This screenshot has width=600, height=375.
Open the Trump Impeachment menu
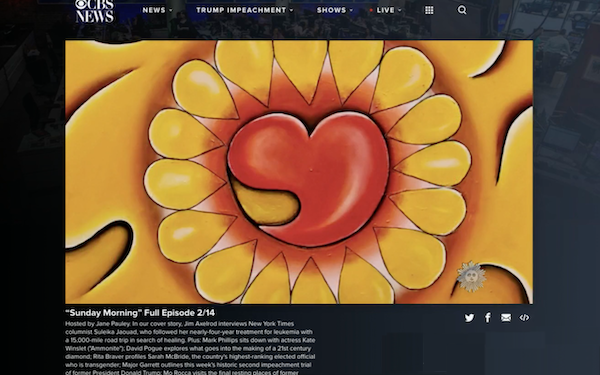pyautogui.click(x=241, y=10)
